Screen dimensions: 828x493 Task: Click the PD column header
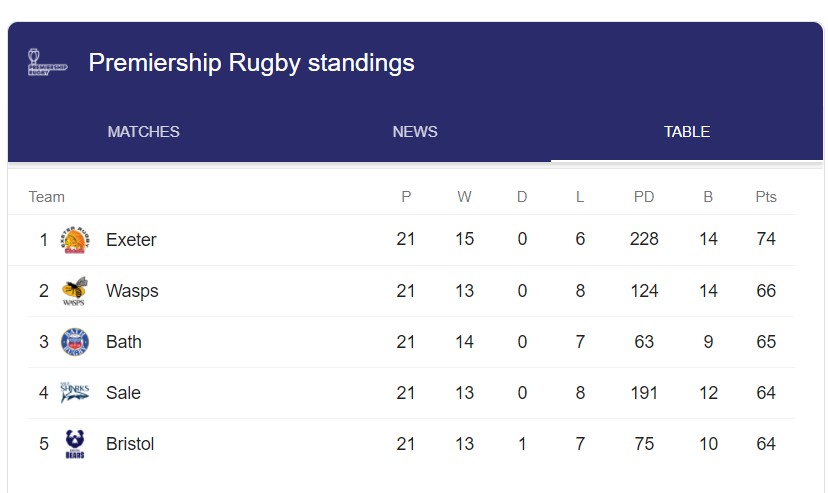644,197
